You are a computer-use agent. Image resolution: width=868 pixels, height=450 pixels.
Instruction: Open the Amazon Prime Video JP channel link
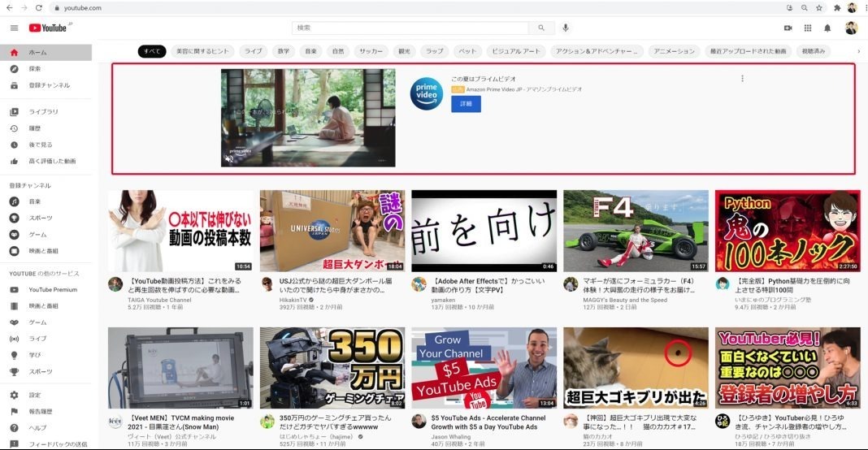[523, 89]
